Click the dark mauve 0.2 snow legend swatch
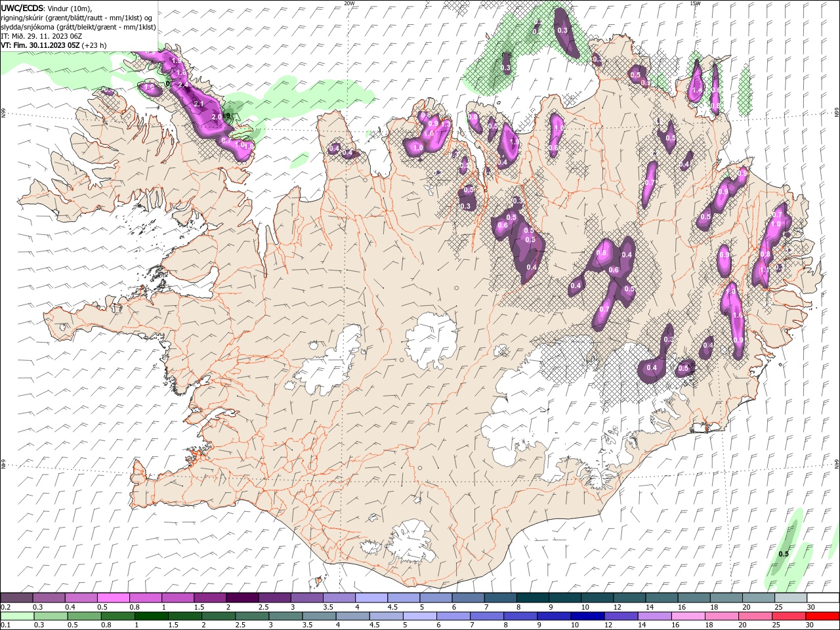 [16, 598]
